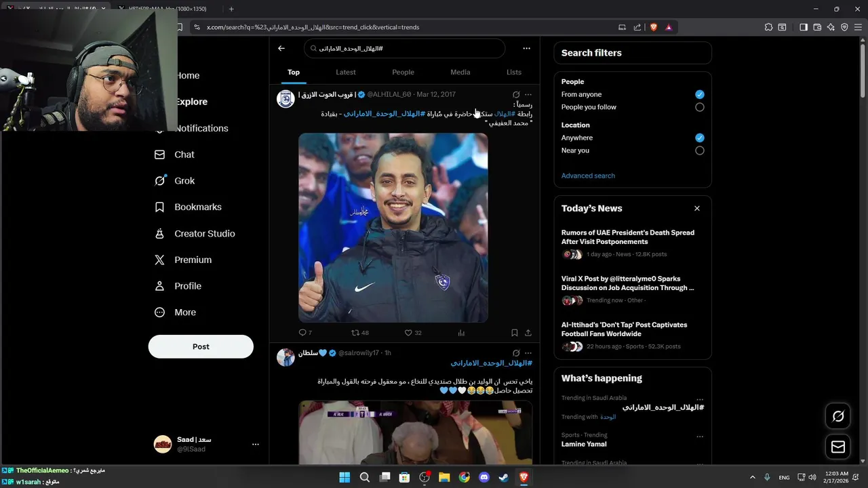This screenshot has width=868, height=488.
Task: Click the X search input field
Action: 405,48
